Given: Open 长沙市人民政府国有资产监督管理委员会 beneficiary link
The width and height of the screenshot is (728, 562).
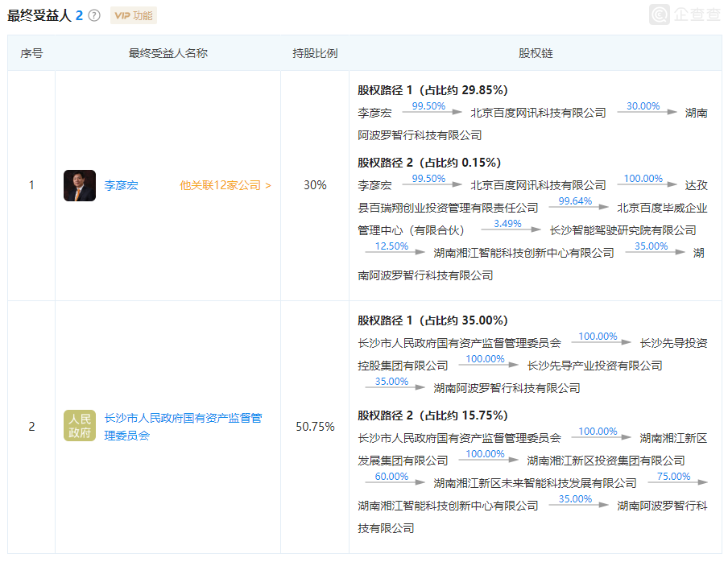Looking at the screenshot, I should pos(183,427).
